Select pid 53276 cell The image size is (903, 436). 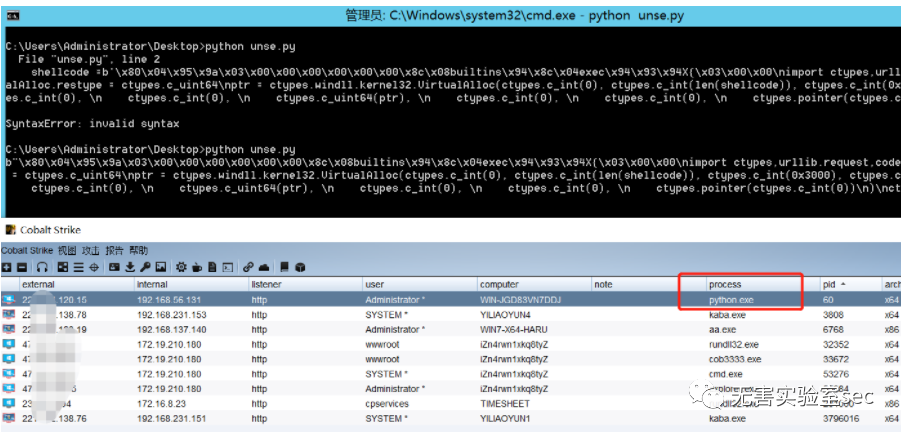click(836, 374)
